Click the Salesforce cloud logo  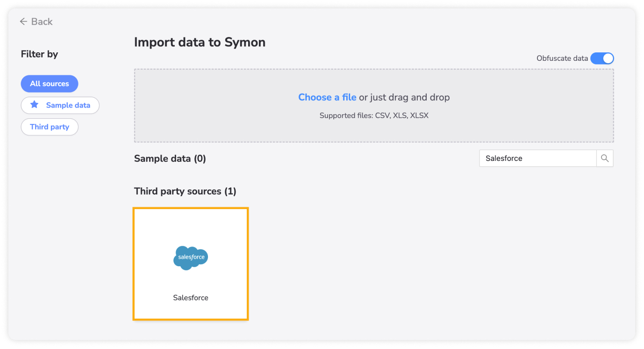tap(191, 257)
